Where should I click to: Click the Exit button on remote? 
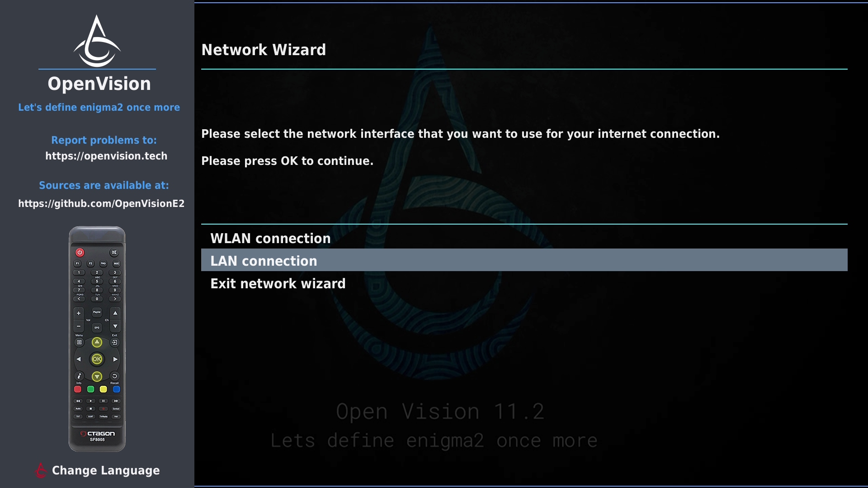pyautogui.click(x=114, y=342)
